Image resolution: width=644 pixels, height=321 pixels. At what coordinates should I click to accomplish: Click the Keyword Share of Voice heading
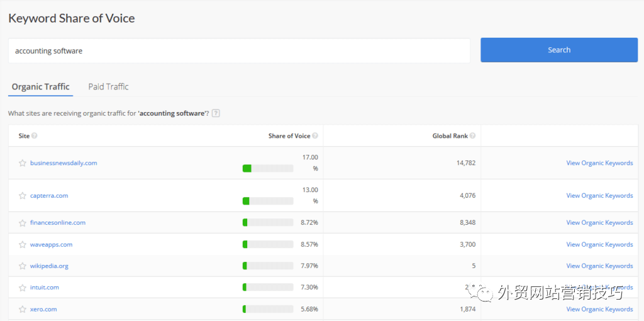pos(72,18)
